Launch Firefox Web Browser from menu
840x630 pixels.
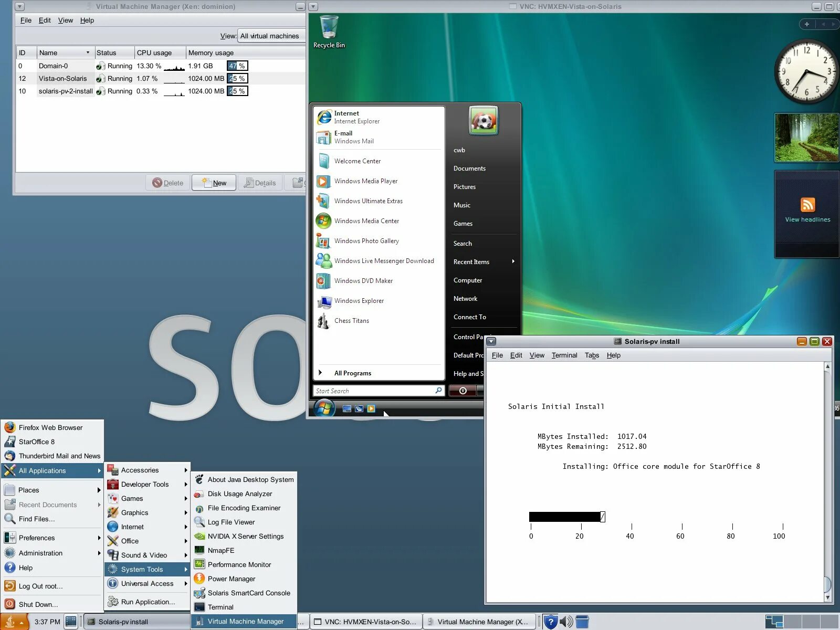(52, 427)
